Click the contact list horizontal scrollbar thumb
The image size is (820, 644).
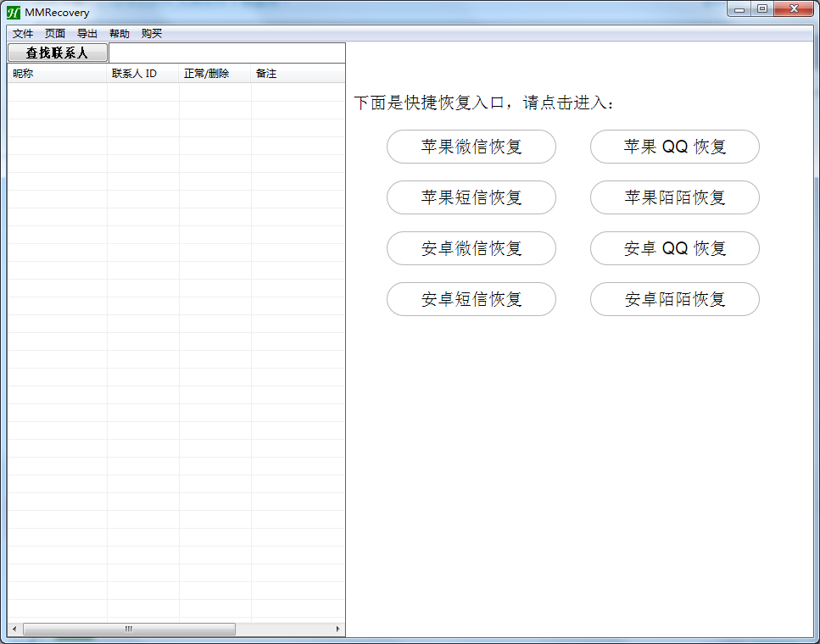[129, 629]
